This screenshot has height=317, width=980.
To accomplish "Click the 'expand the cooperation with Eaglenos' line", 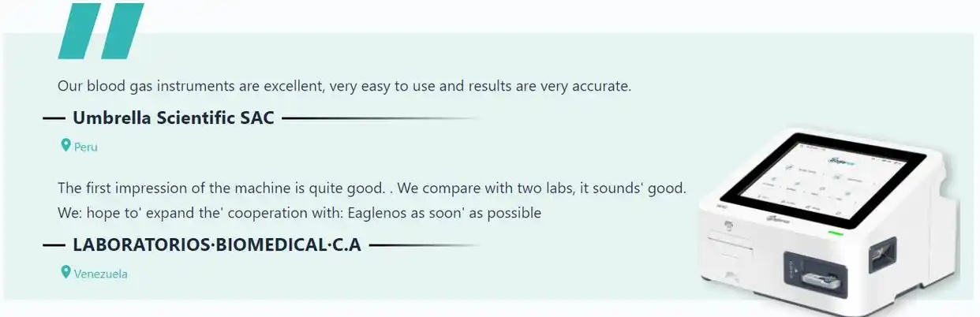I will tap(299, 213).
